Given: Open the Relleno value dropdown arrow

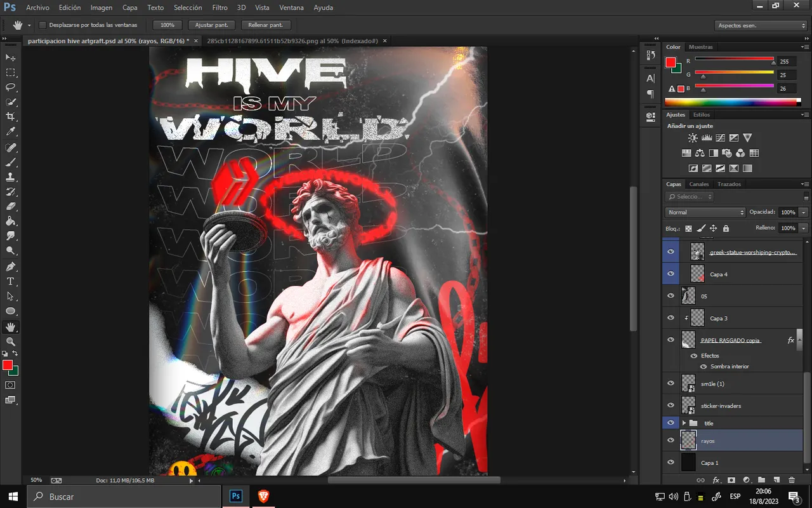Looking at the screenshot, I should 804,228.
